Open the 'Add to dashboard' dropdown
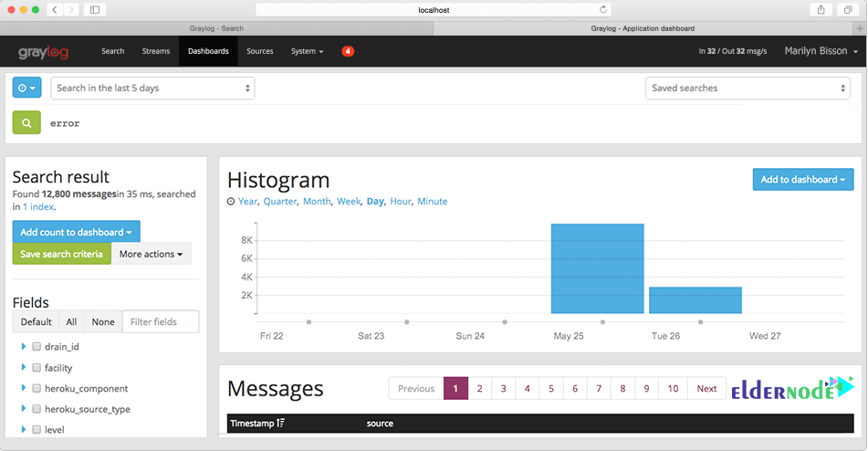Image resolution: width=868 pixels, height=451 pixels. (802, 179)
